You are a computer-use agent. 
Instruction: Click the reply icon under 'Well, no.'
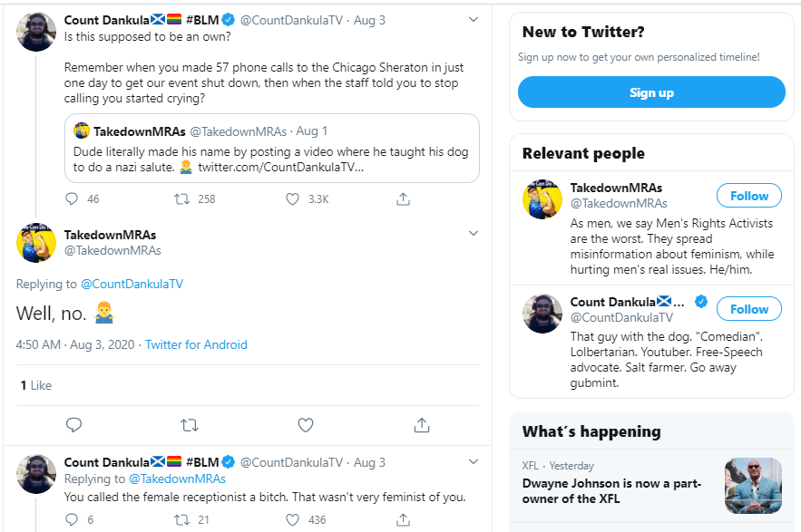tap(74, 425)
